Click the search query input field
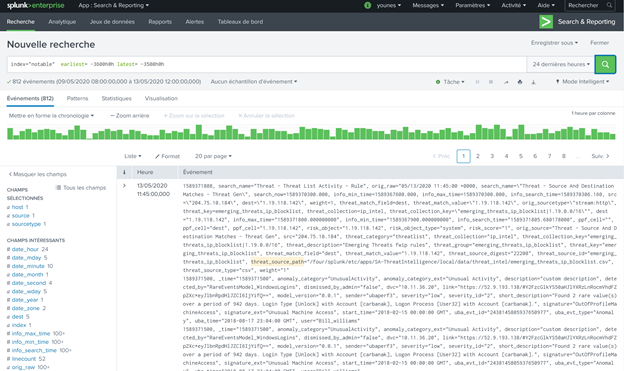 267,64
